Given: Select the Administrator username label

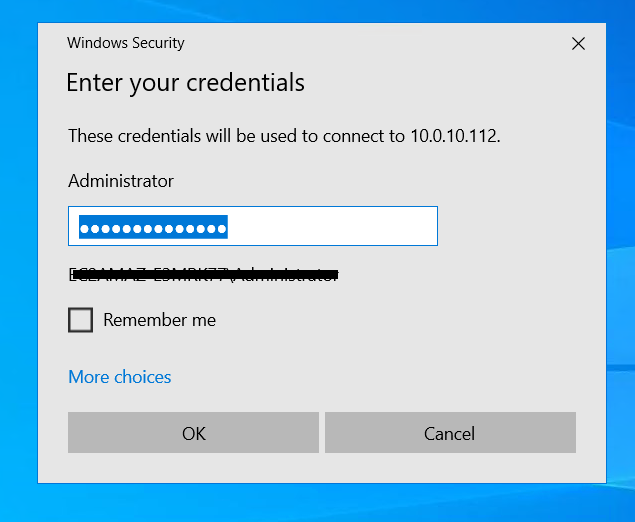Looking at the screenshot, I should pos(121,181).
